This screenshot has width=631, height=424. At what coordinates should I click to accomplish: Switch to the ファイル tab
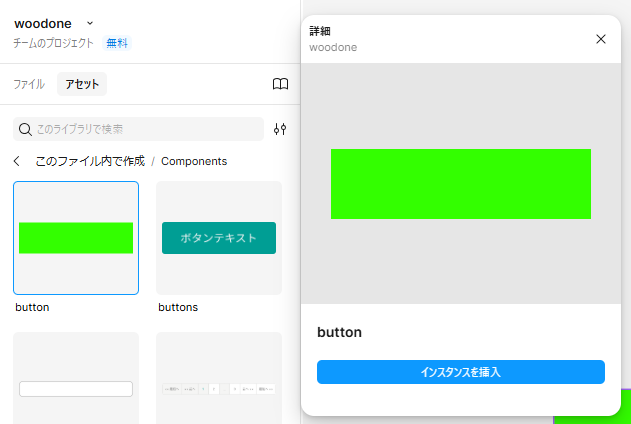click(29, 84)
